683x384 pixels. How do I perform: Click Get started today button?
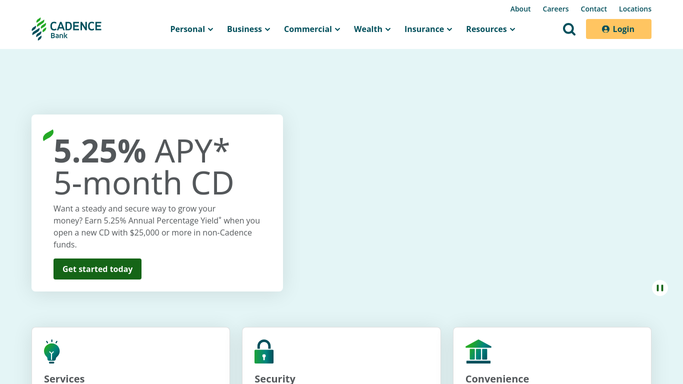(98, 269)
